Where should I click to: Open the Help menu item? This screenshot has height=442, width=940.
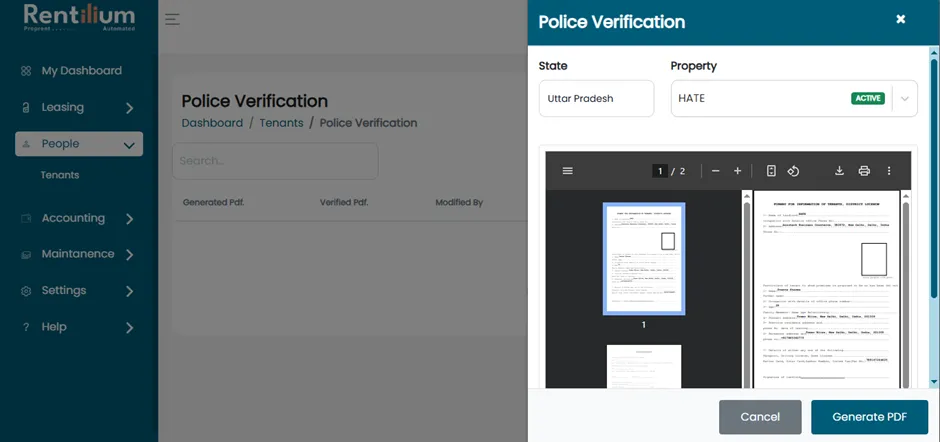tap(54, 327)
